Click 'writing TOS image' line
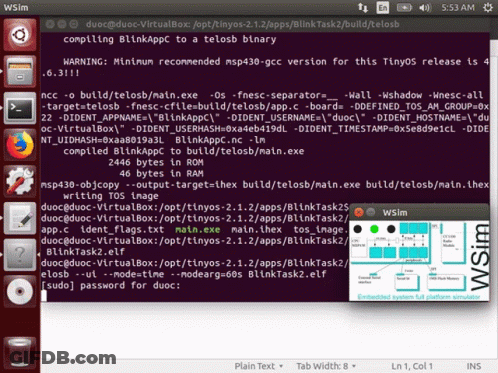 click(x=111, y=196)
